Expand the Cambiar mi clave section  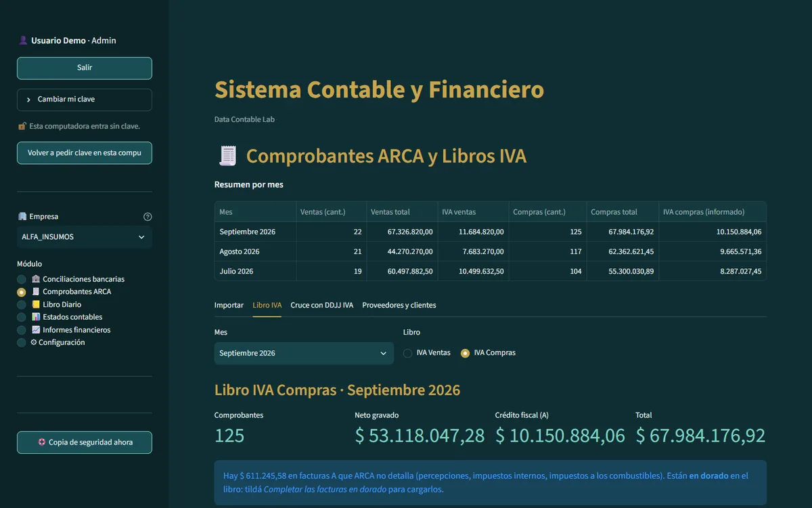pos(85,100)
